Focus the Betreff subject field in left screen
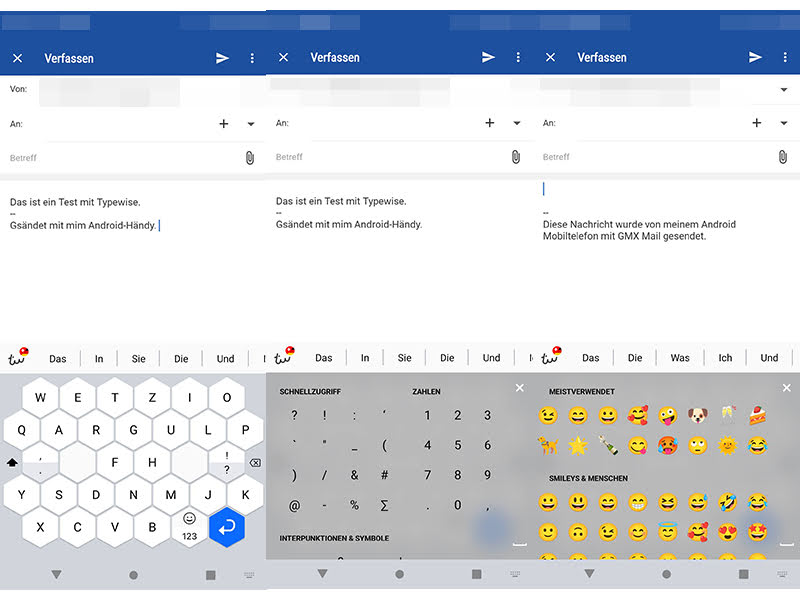The width and height of the screenshot is (800, 600). coord(122,158)
